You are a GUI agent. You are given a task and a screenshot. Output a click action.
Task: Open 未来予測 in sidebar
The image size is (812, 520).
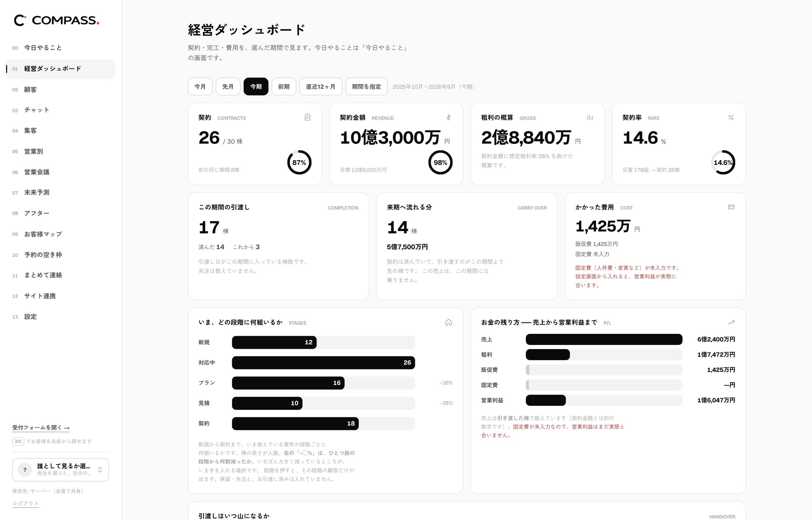click(x=61, y=192)
